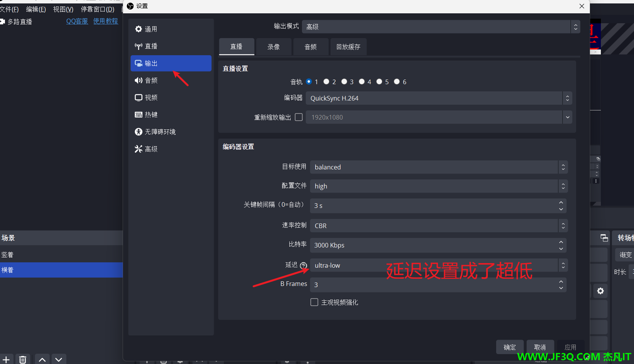Open the 无障碍环境 accessibility settings
The image size is (634, 364).
click(160, 132)
